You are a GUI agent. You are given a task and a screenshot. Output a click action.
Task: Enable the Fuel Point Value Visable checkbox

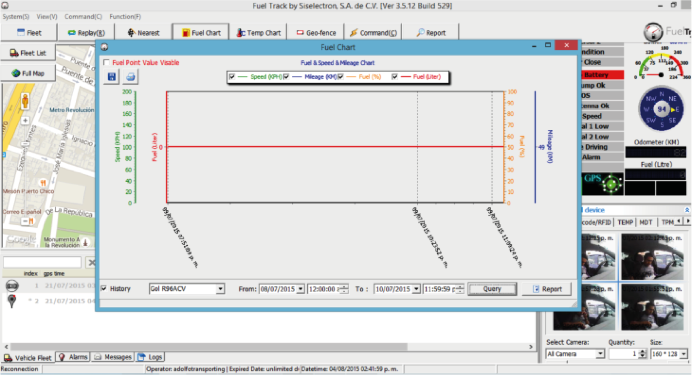(x=106, y=63)
